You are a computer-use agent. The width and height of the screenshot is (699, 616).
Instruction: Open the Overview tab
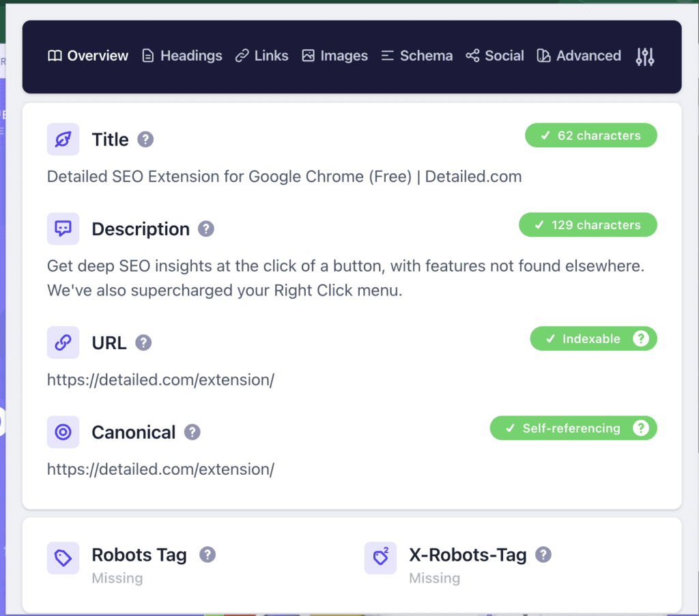click(x=88, y=56)
